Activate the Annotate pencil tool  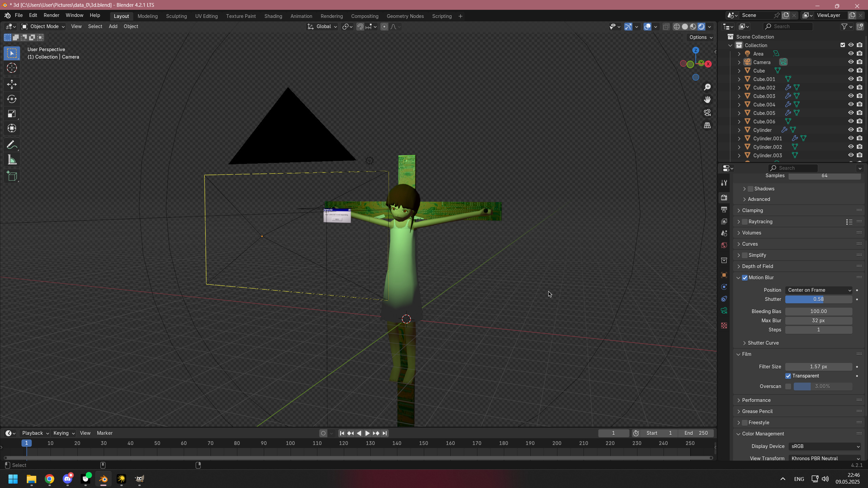tap(12, 145)
